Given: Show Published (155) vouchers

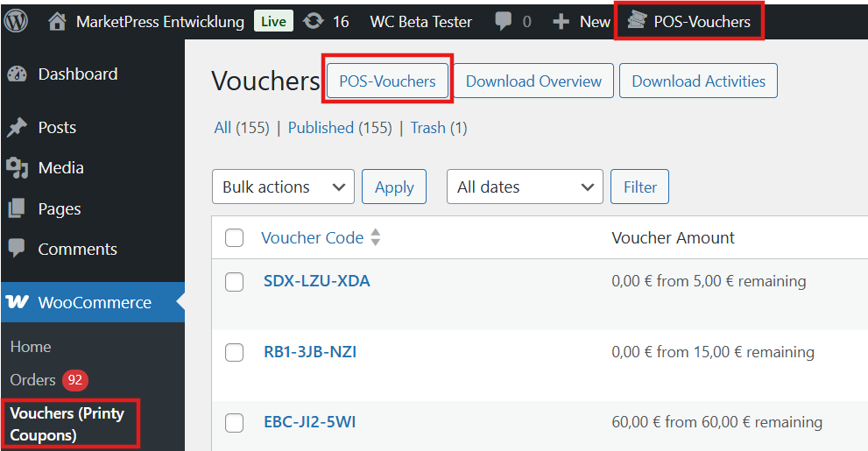Looking at the screenshot, I should tap(340, 128).
